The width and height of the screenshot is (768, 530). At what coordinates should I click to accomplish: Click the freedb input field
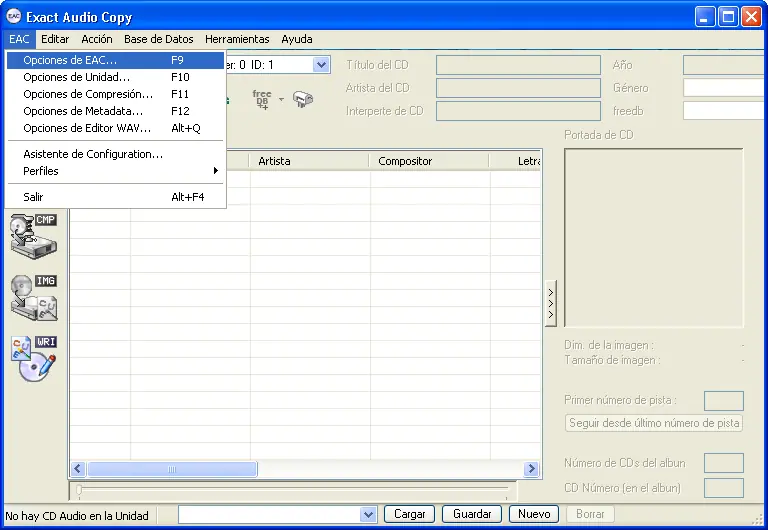tap(725, 111)
